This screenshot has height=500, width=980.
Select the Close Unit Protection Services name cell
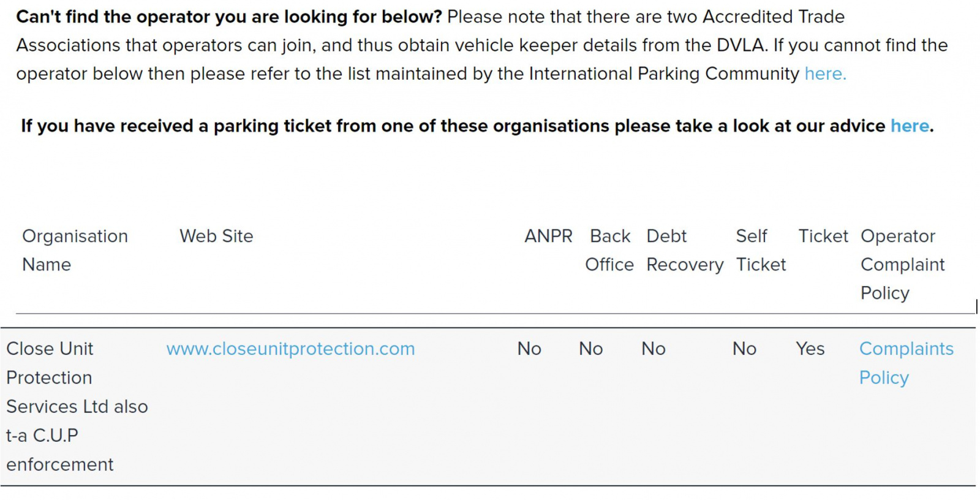click(x=77, y=406)
